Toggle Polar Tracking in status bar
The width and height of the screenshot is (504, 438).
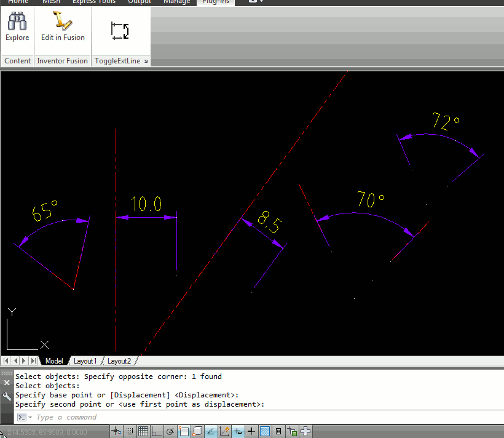[170, 431]
